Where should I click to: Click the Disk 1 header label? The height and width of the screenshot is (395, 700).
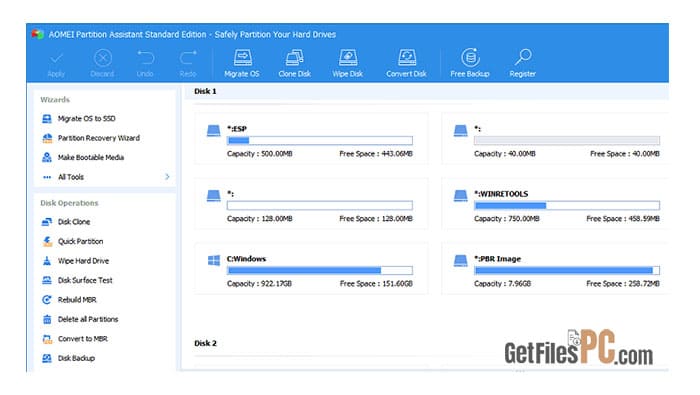point(205,91)
